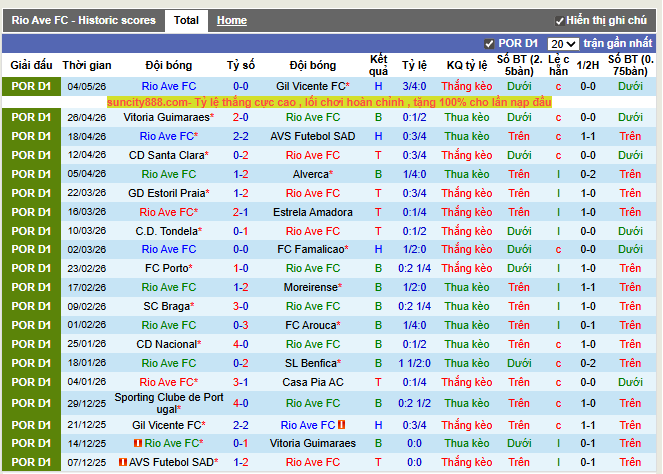This screenshot has width=663, height=474.
Task: Click the 1/2H column header
Action: (588, 65)
